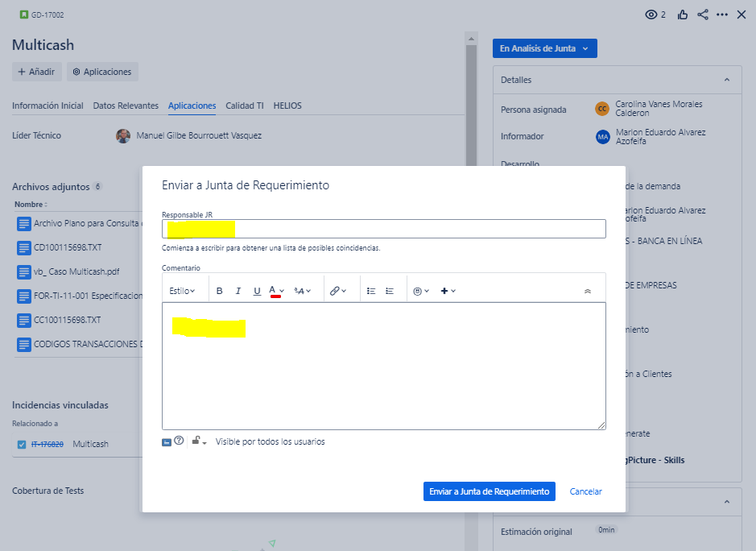Apply the red text color swatch

(x=275, y=296)
